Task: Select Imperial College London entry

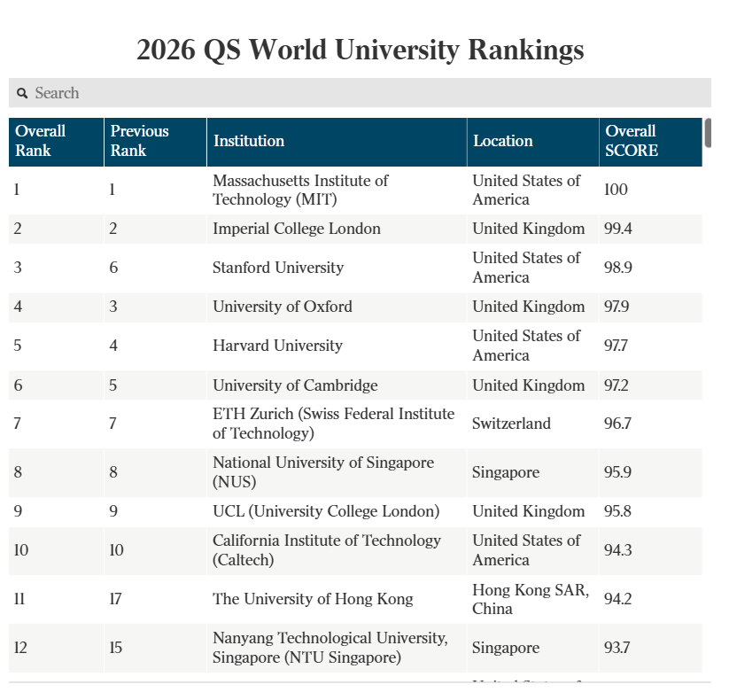Action: [296, 229]
